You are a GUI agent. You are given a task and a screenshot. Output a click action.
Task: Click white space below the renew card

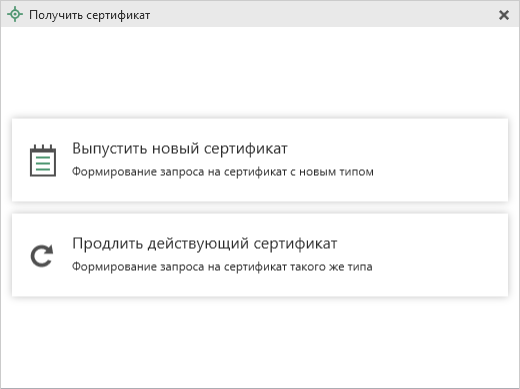click(x=260, y=342)
